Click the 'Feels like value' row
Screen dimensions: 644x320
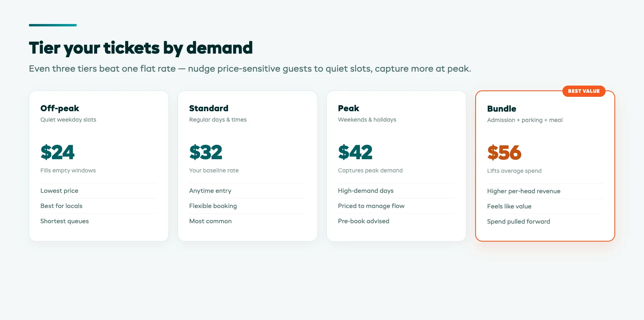click(x=545, y=206)
